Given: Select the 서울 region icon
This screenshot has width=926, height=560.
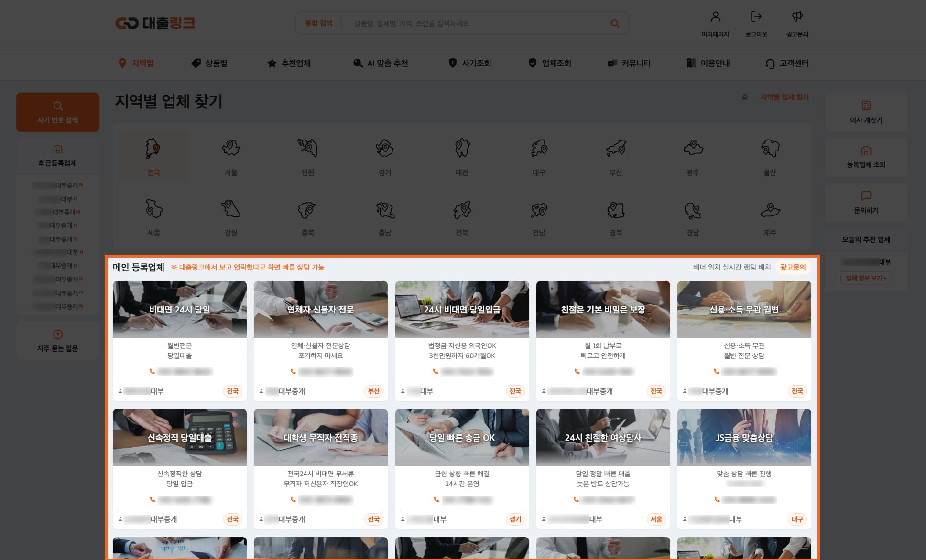Looking at the screenshot, I should coord(230,148).
